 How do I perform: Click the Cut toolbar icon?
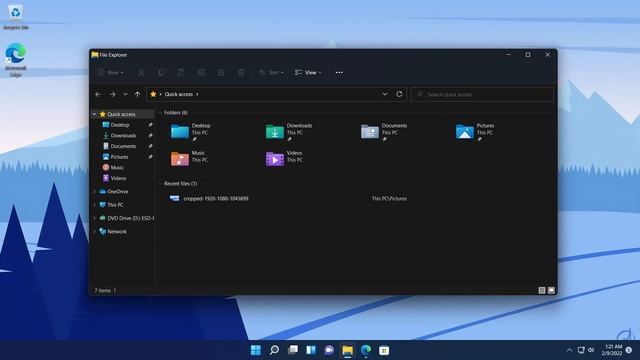tap(141, 73)
